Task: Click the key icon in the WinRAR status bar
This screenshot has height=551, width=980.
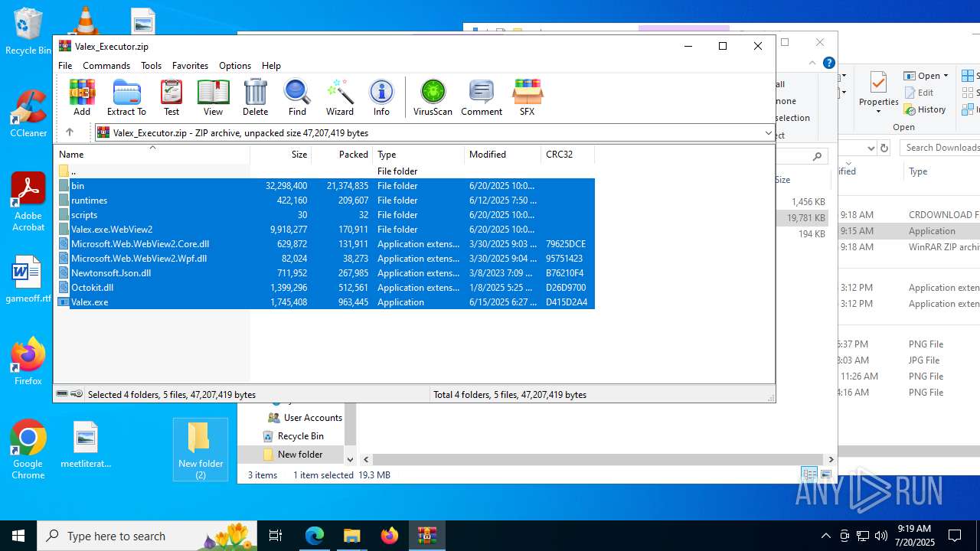Action: click(x=77, y=394)
